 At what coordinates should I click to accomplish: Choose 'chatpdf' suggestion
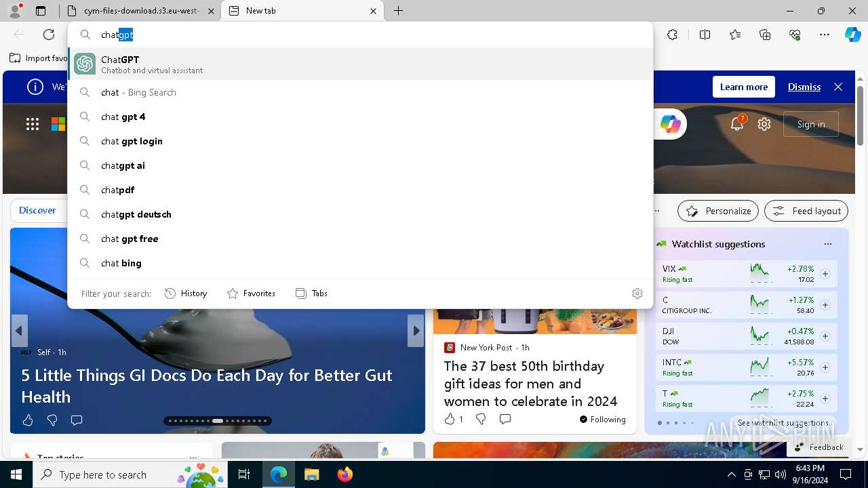(360, 190)
